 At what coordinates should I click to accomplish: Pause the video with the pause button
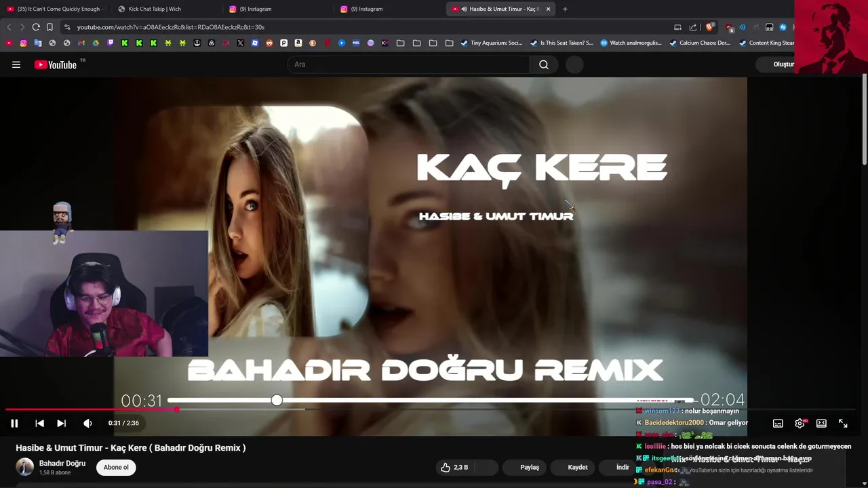pos(14,423)
